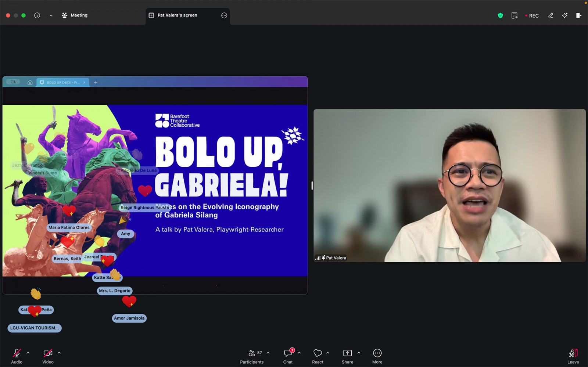Click the Bernas, Keith name tag
The width and height of the screenshot is (588, 367).
(x=67, y=259)
